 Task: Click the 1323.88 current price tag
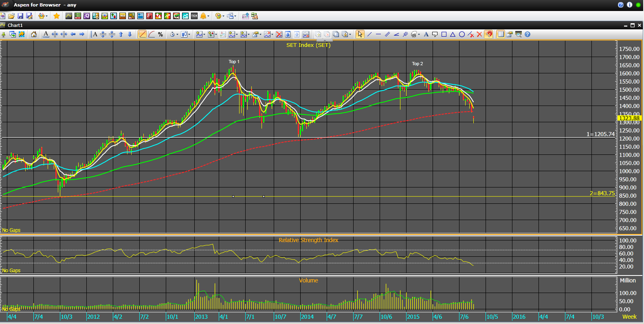point(629,118)
